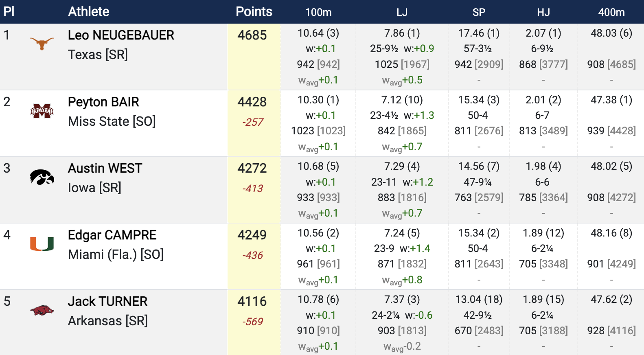Open Edgar CAMPRE athlete page
644x355 pixels.
coord(112,235)
